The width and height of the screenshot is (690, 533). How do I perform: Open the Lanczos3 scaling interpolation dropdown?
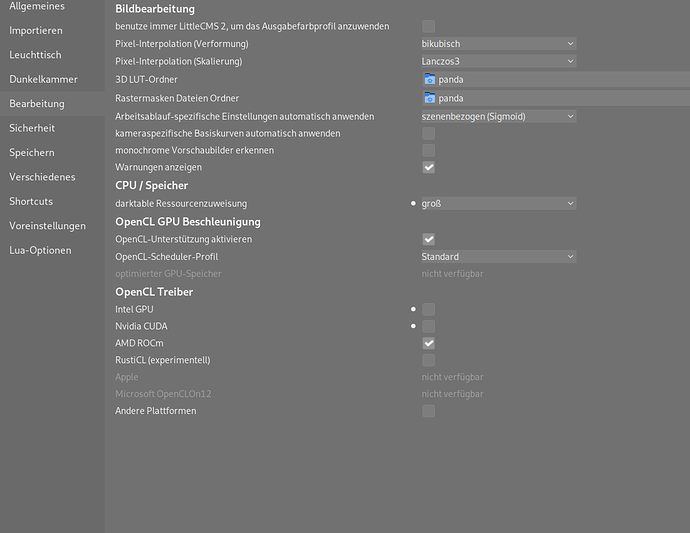click(498, 62)
